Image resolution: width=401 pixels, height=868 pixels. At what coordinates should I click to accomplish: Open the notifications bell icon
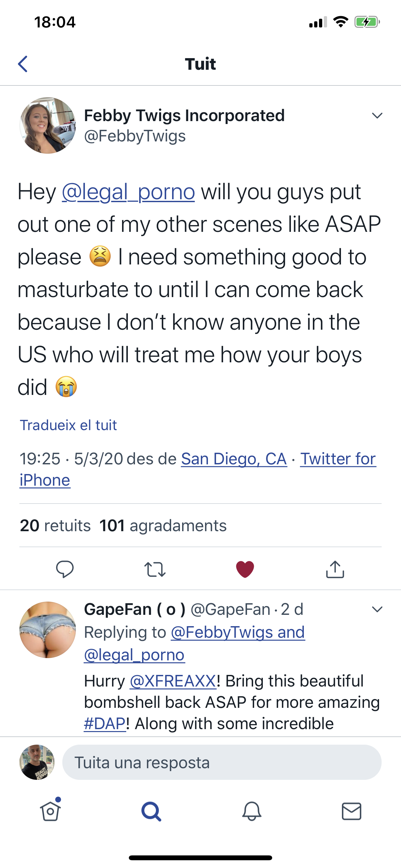coord(252,811)
